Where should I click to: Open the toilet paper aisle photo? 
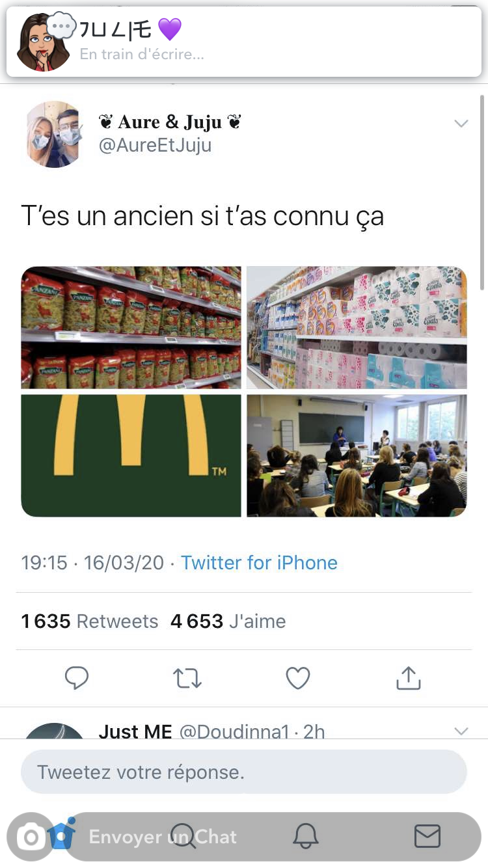[x=357, y=327]
